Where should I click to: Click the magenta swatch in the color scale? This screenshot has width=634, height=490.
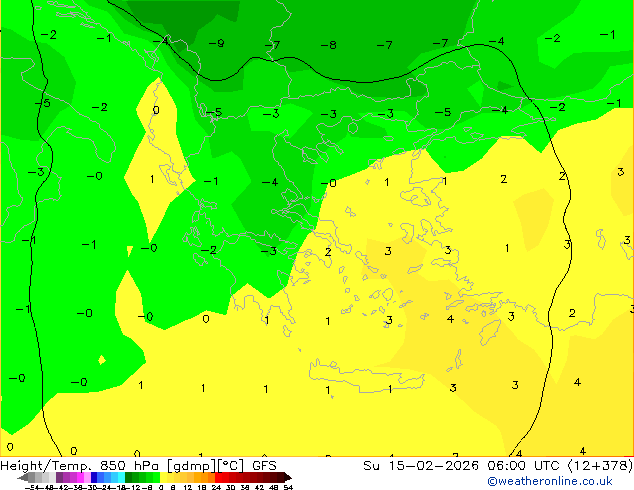pos(80,477)
